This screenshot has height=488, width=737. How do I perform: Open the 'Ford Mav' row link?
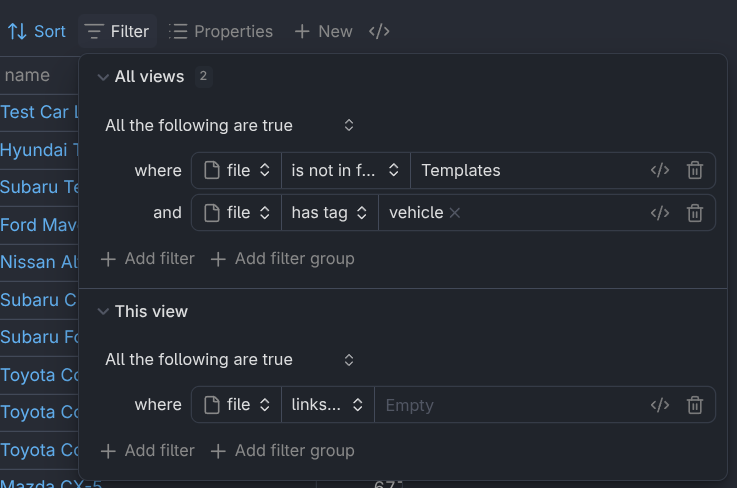click(x=39, y=225)
